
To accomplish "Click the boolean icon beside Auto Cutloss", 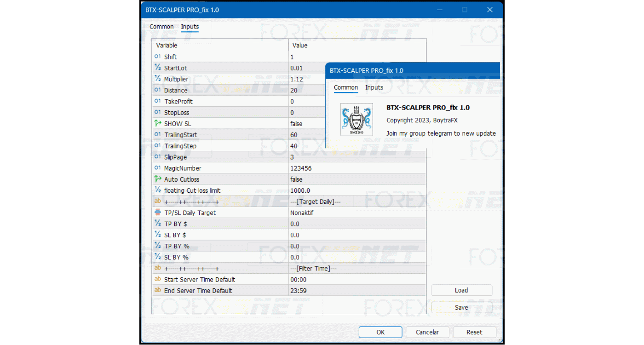I will 158,179.
